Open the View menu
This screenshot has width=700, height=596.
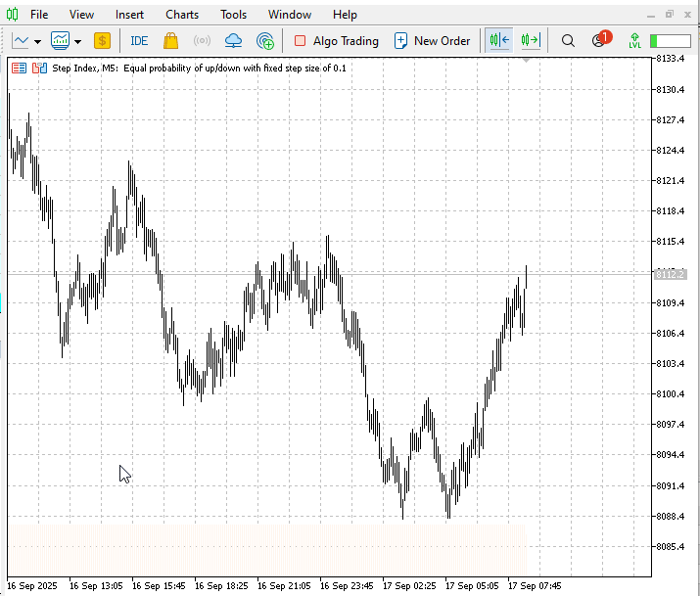click(81, 15)
